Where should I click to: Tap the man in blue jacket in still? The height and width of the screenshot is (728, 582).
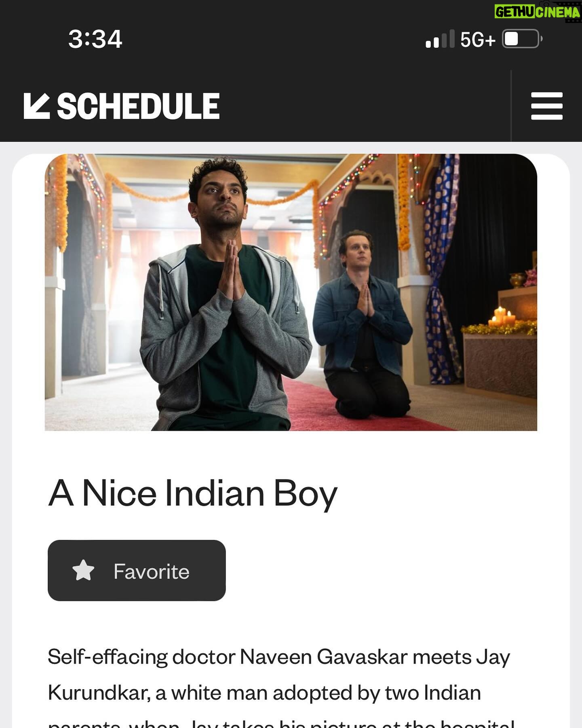pyautogui.click(x=363, y=324)
